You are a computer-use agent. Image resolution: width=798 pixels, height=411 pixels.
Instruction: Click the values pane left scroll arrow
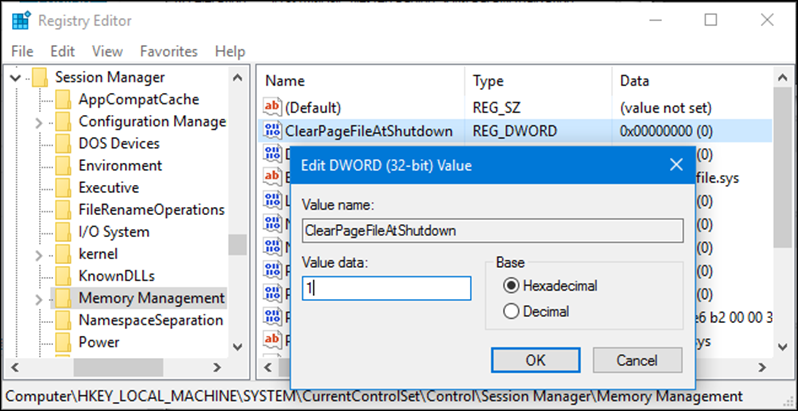(x=268, y=367)
